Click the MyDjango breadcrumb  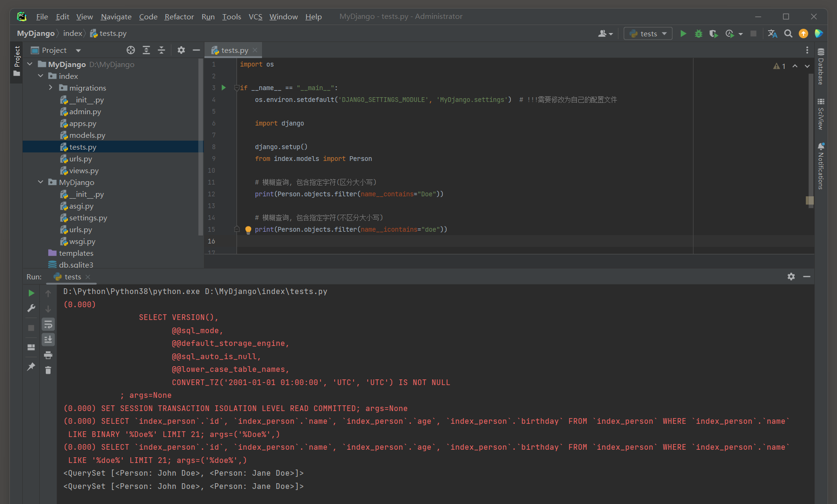coord(36,34)
